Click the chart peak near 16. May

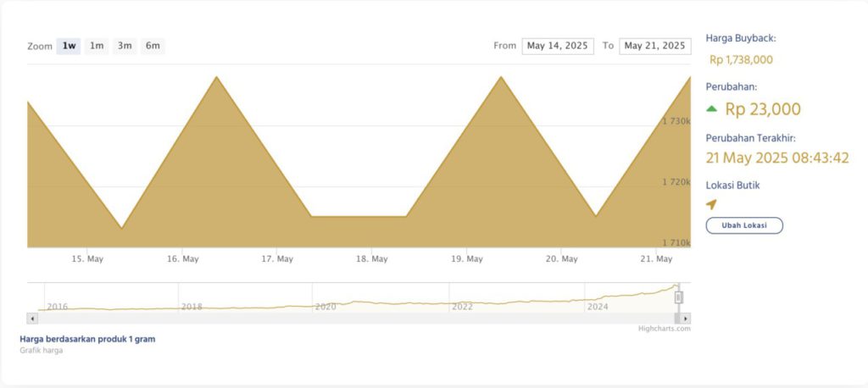tap(217, 78)
